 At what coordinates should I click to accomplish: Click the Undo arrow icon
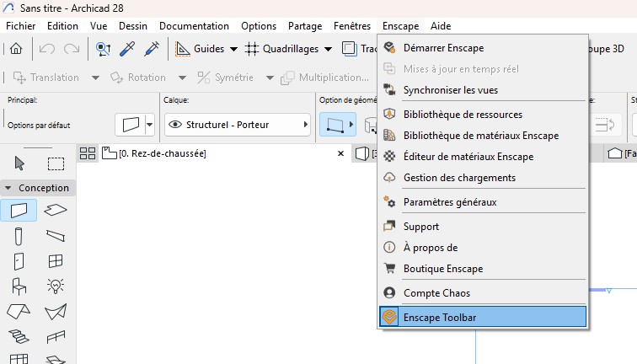click(x=46, y=49)
